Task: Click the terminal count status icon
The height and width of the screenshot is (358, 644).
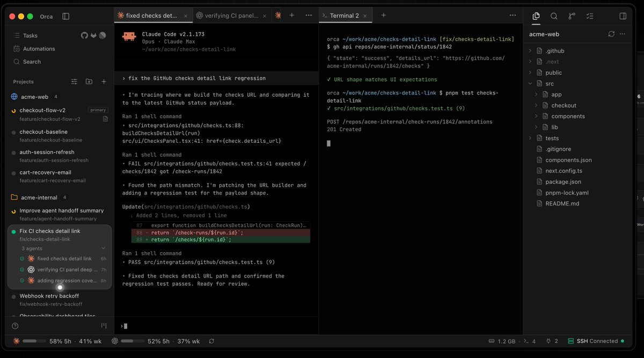Action: (529, 341)
